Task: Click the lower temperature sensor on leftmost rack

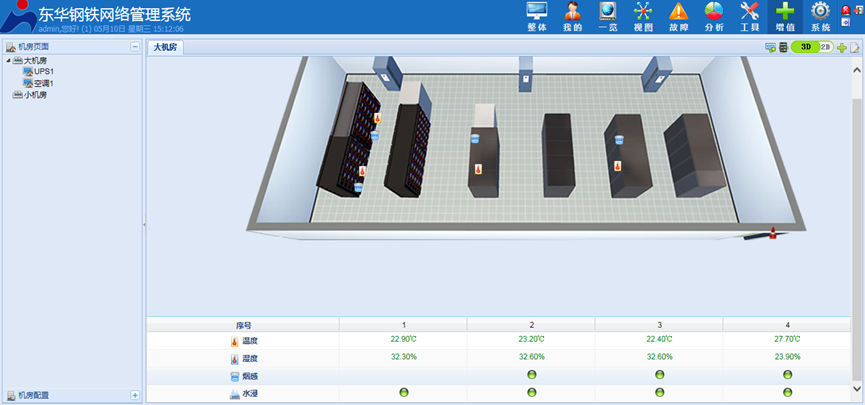Action: pyautogui.click(x=362, y=171)
